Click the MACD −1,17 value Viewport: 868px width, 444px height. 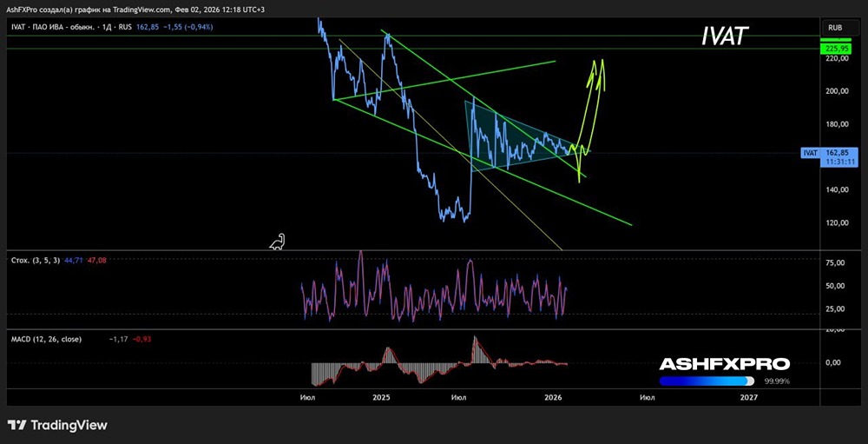(x=119, y=339)
